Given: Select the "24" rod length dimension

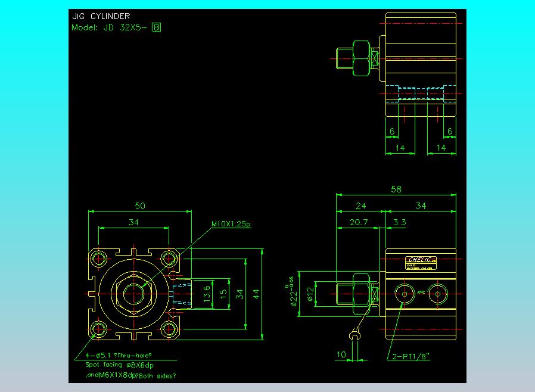Looking at the screenshot, I should (x=360, y=206).
